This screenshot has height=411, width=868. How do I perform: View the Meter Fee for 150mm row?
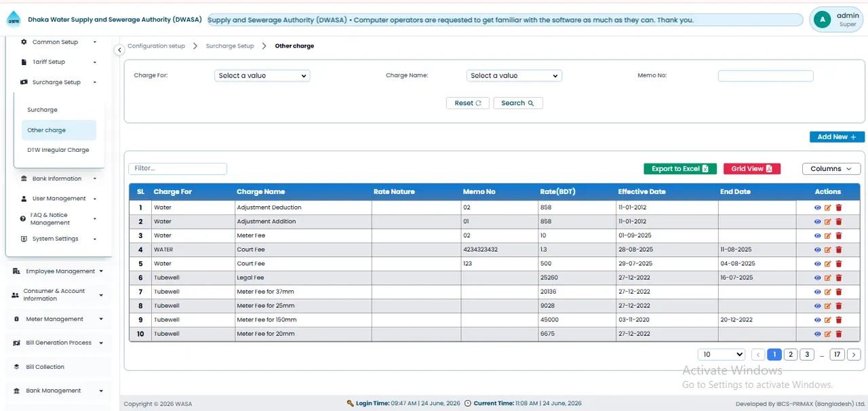(x=817, y=320)
